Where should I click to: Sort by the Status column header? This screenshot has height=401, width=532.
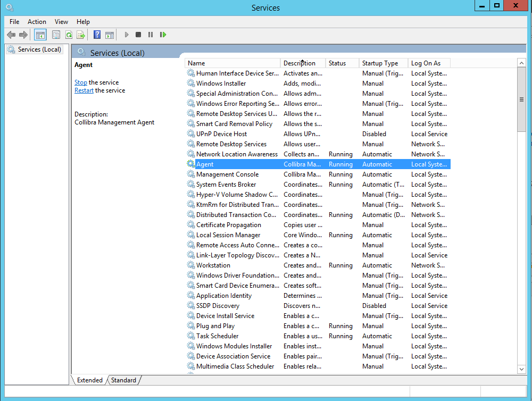click(337, 63)
